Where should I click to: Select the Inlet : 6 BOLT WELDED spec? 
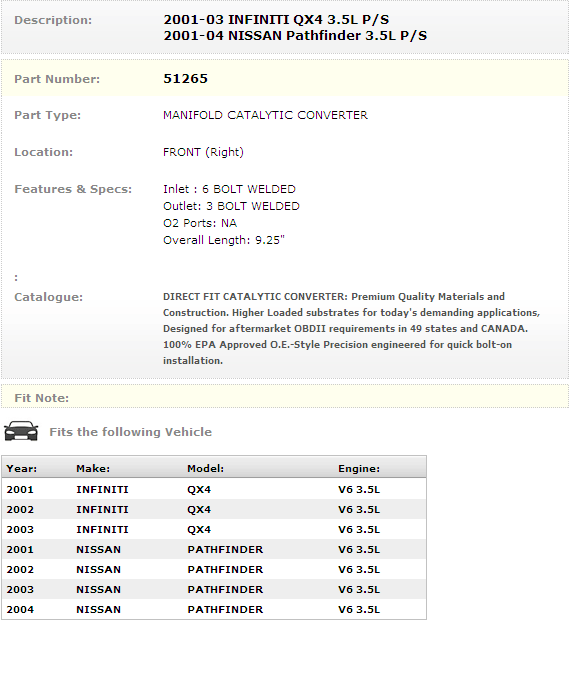click(x=229, y=189)
